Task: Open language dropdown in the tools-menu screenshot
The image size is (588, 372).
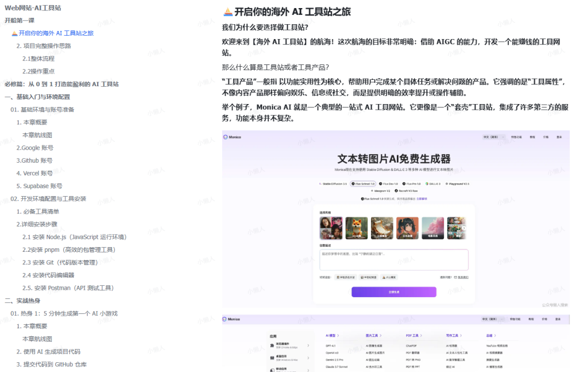Action: (493, 319)
